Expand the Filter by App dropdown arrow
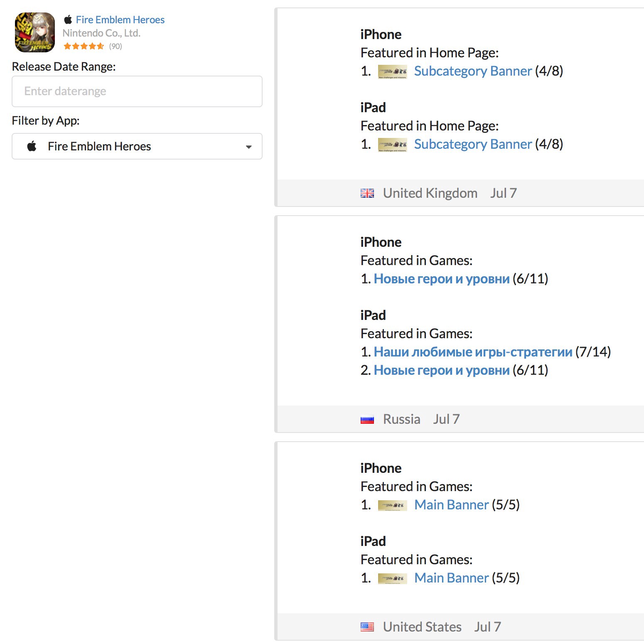This screenshot has width=644, height=644. click(248, 147)
